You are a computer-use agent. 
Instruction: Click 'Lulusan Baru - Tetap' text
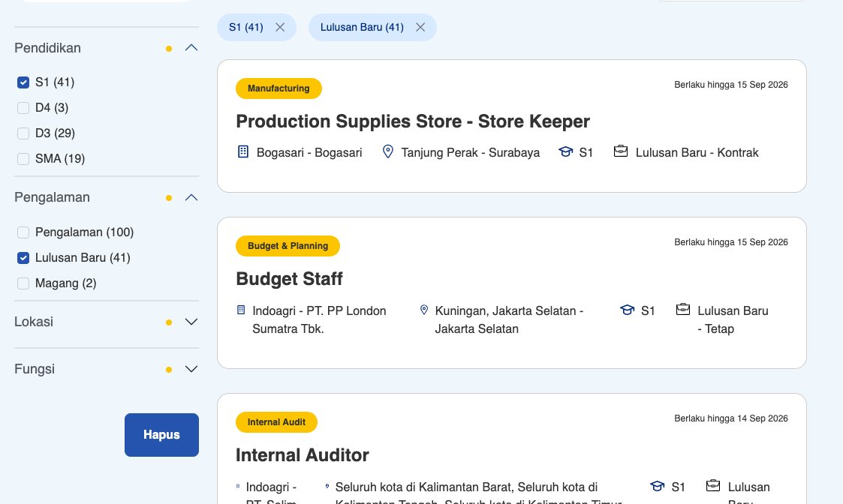(733, 319)
